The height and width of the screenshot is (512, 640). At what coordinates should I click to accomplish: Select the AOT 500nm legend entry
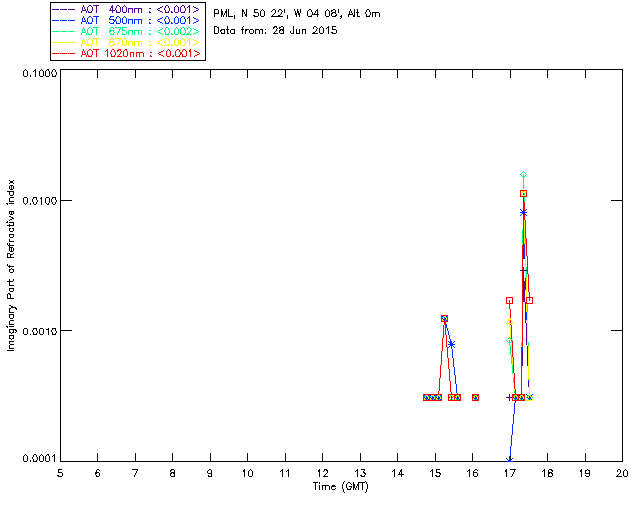click(127, 20)
